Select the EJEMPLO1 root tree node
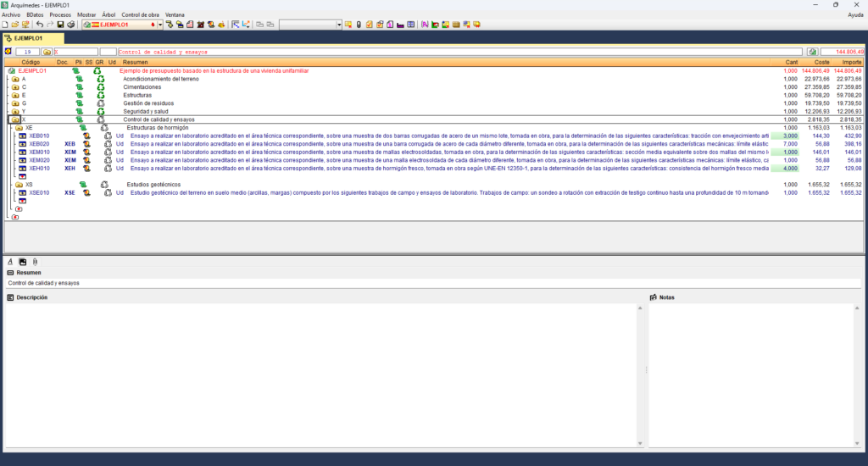868x466 pixels. coord(32,71)
